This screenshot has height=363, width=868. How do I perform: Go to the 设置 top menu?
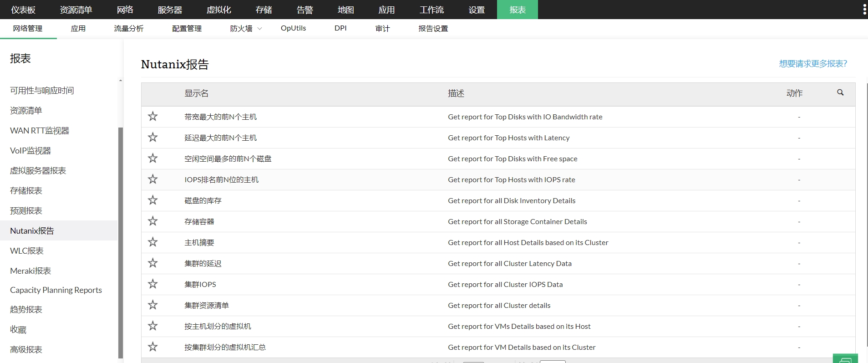tap(477, 10)
